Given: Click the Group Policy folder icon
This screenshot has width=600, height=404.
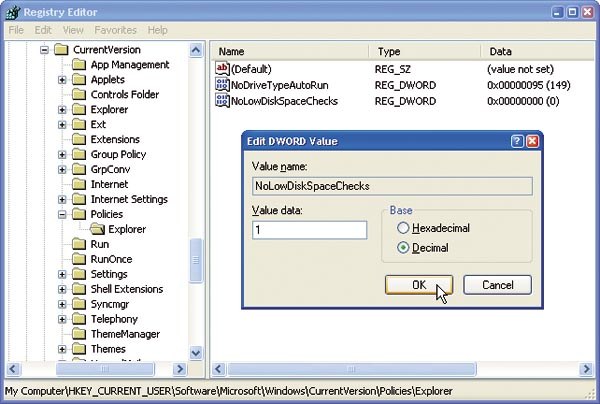Looking at the screenshot, I should 79,154.
